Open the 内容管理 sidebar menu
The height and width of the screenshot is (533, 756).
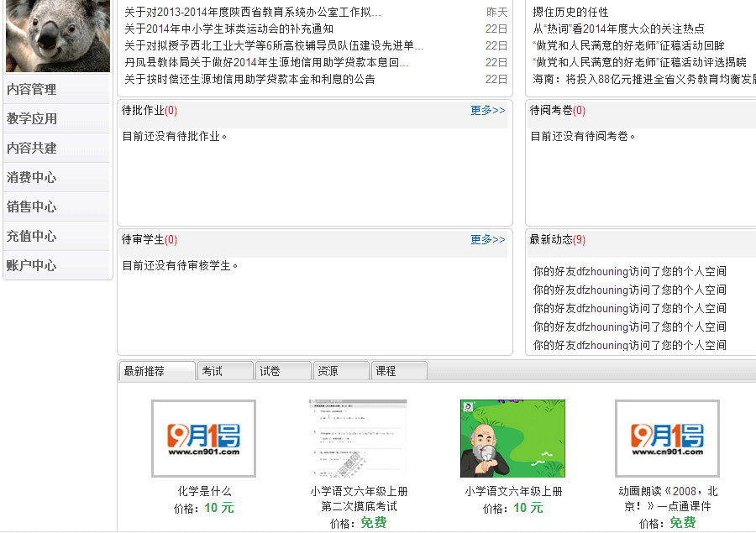[32, 90]
